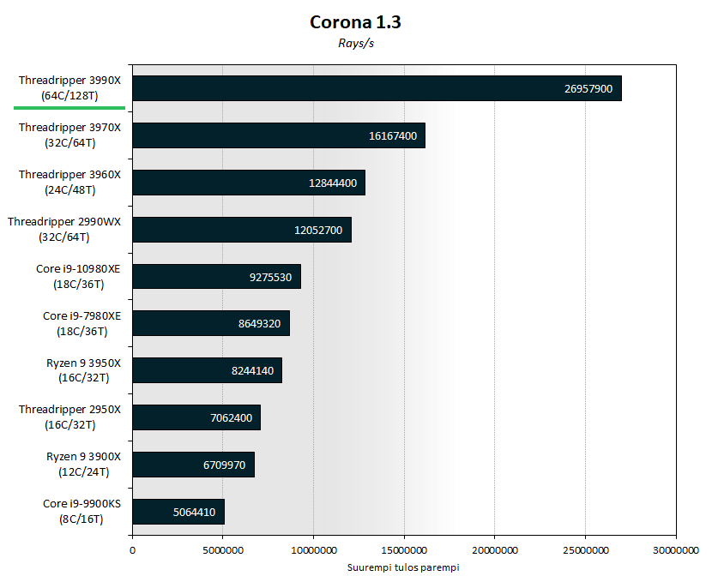The height and width of the screenshot is (588, 712).
Task: Click the Ryzen 9 3900X bar
Action: (193, 465)
